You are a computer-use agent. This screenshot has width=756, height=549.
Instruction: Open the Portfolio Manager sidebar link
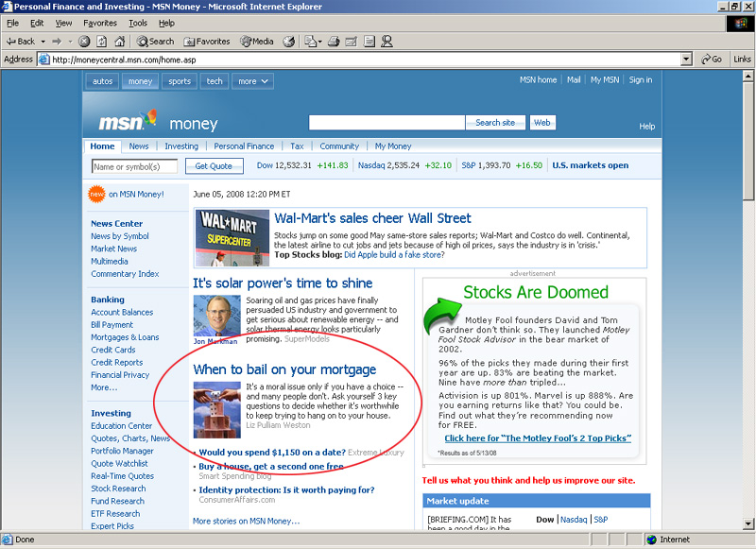tap(123, 451)
